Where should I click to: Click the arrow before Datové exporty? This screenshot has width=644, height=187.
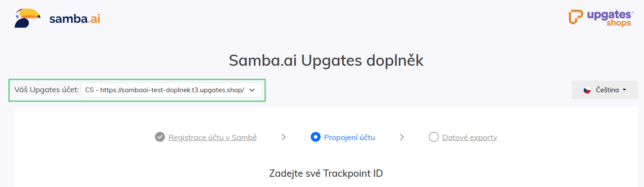(x=402, y=137)
